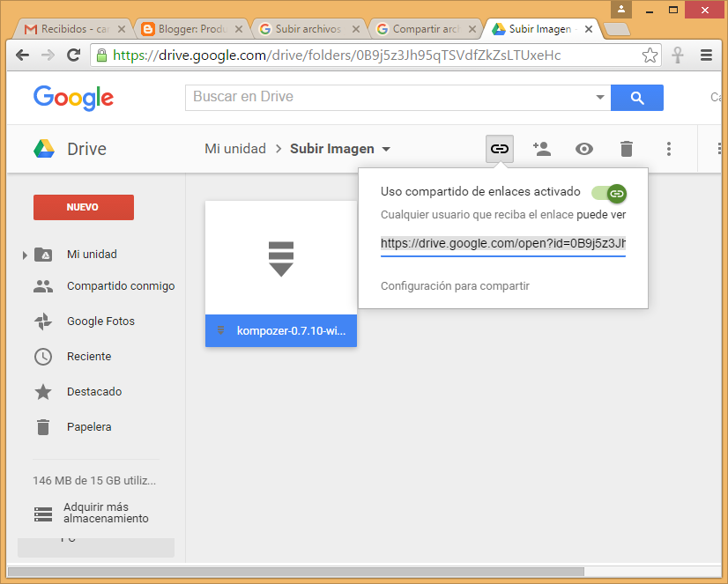
Task: Expand Mi unidad tree arrow
Action: click(x=25, y=255)
